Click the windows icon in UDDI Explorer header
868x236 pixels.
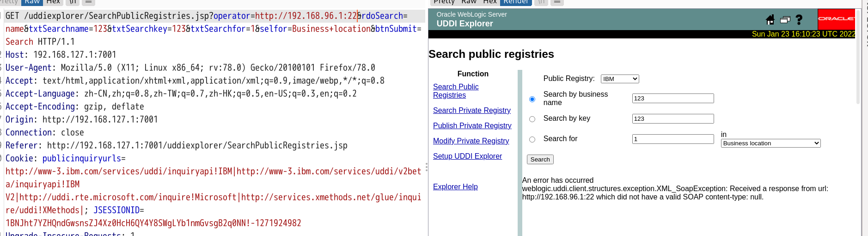click(x=785, y=20)
